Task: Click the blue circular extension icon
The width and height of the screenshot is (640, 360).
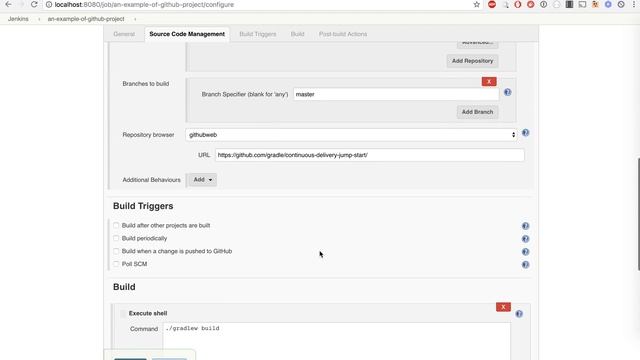Action: coord(608,4)
